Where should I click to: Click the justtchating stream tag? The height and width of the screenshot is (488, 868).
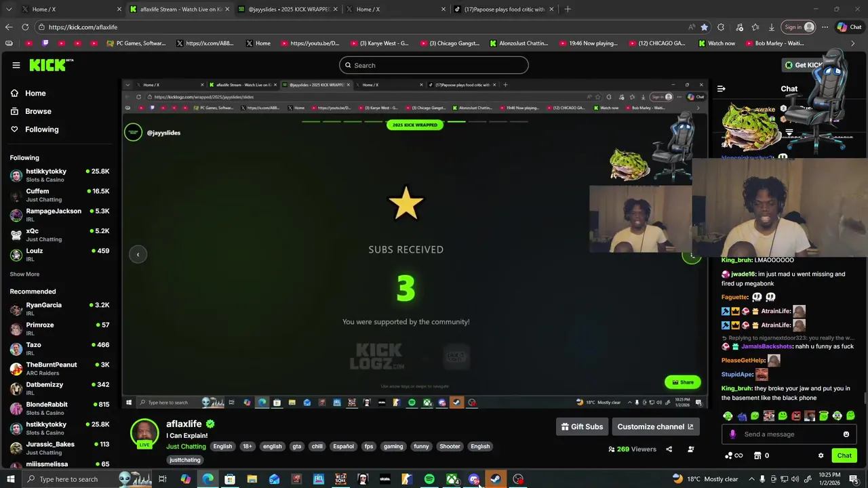click(185, 460)
